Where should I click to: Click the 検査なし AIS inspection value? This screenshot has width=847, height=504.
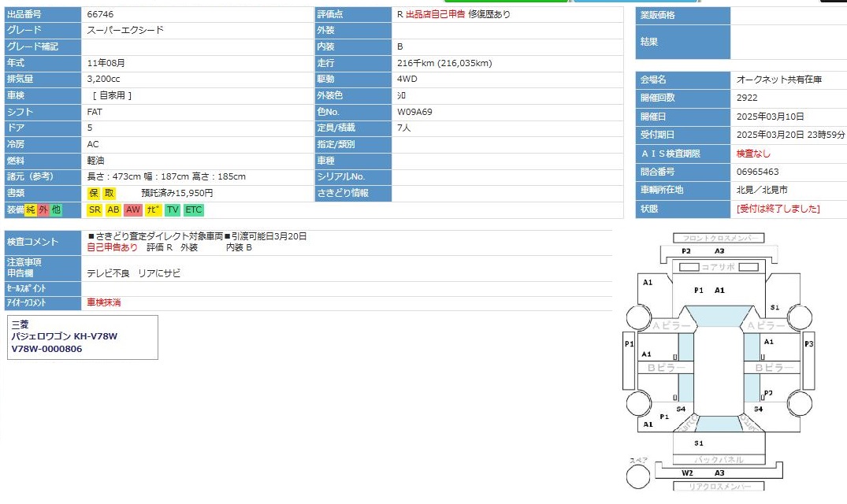pyautogui.click(x=753, y=154)
